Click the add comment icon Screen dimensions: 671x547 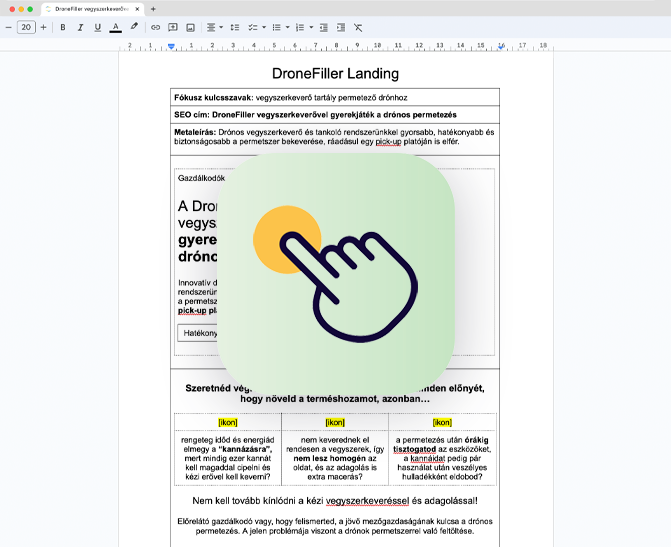pyautogui.click(x=173, y=27)
